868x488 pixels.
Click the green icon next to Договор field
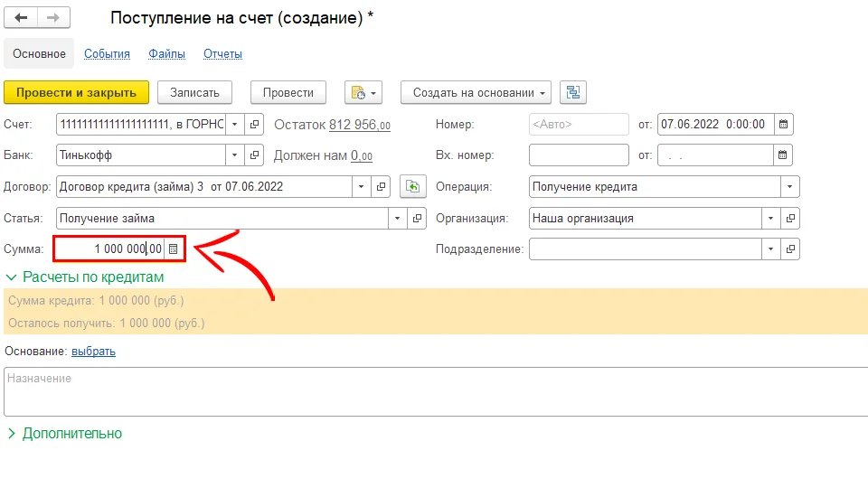pos(412,187)
